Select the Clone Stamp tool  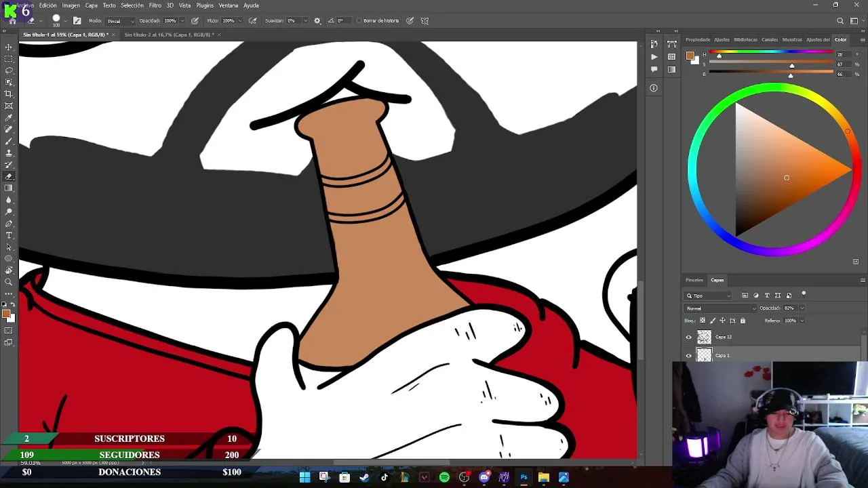point(9,153)
